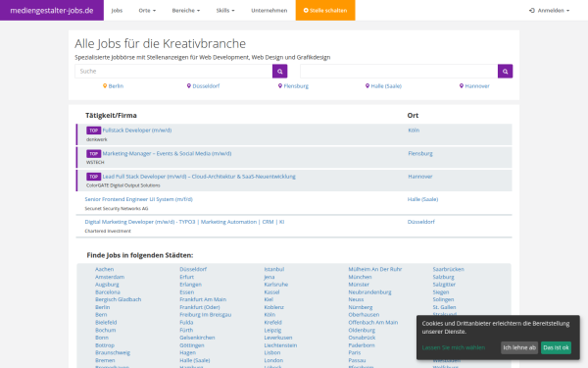The image size is (588, 368).
Task: Open Saarbrücken in the city list
Action: [x=449, y=269]
